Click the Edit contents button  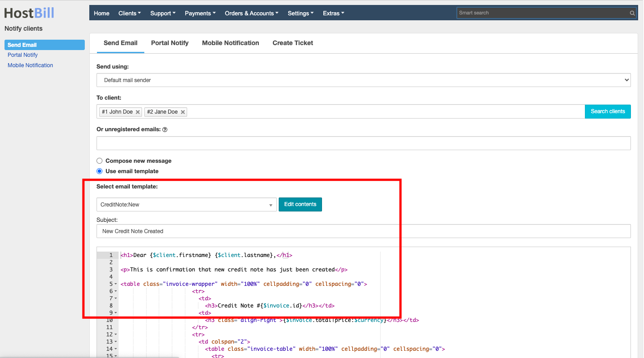point(300,204)
